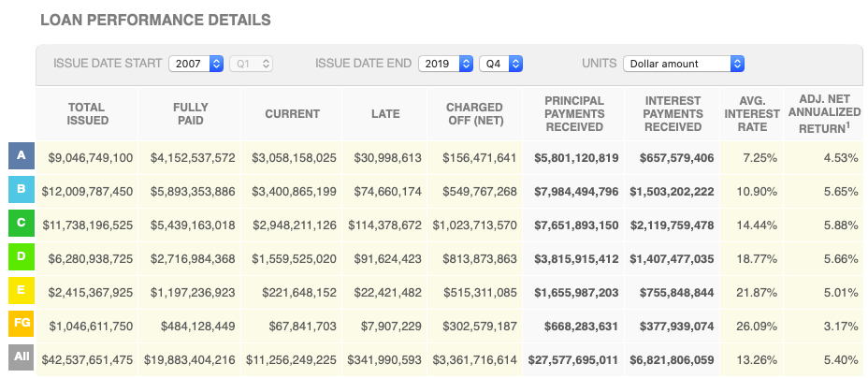Viewport: 868px width, 378px height.
Task: Select the light-green grade D badge
Action: [21, 257]
